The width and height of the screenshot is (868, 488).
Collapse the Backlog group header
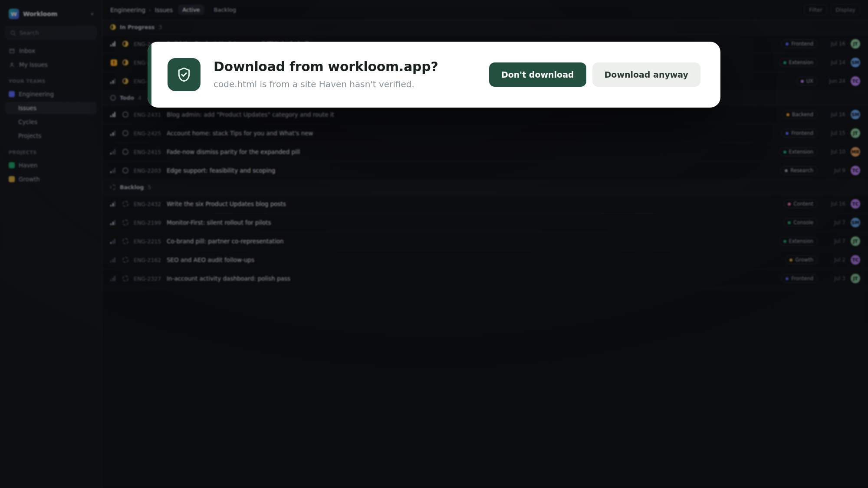click(485, 187)
